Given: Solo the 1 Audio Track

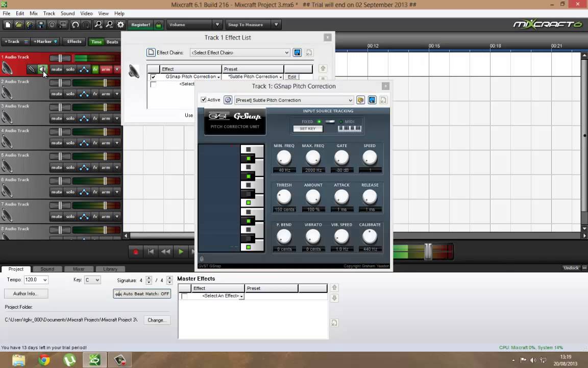Looking at the screenshot, I should [70, 69].
